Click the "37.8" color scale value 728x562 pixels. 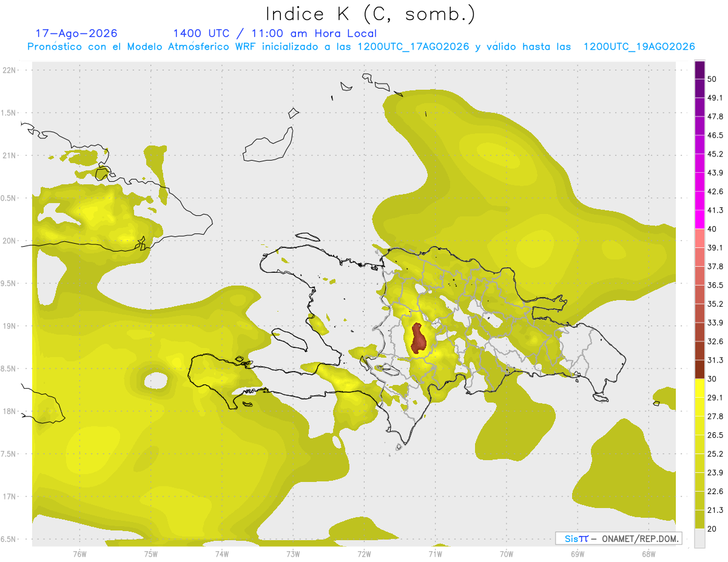tap(715, 266)
